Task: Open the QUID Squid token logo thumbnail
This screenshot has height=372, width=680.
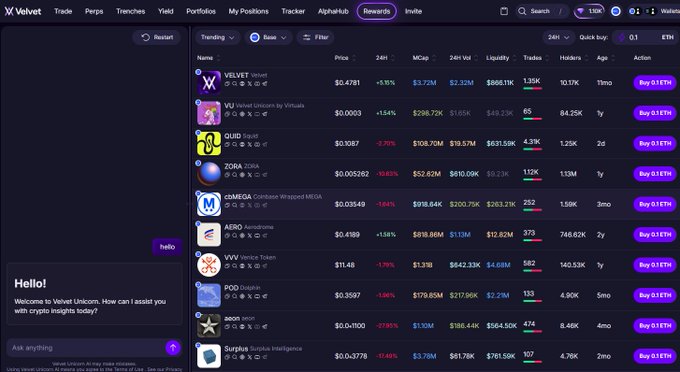Action: 209,143
